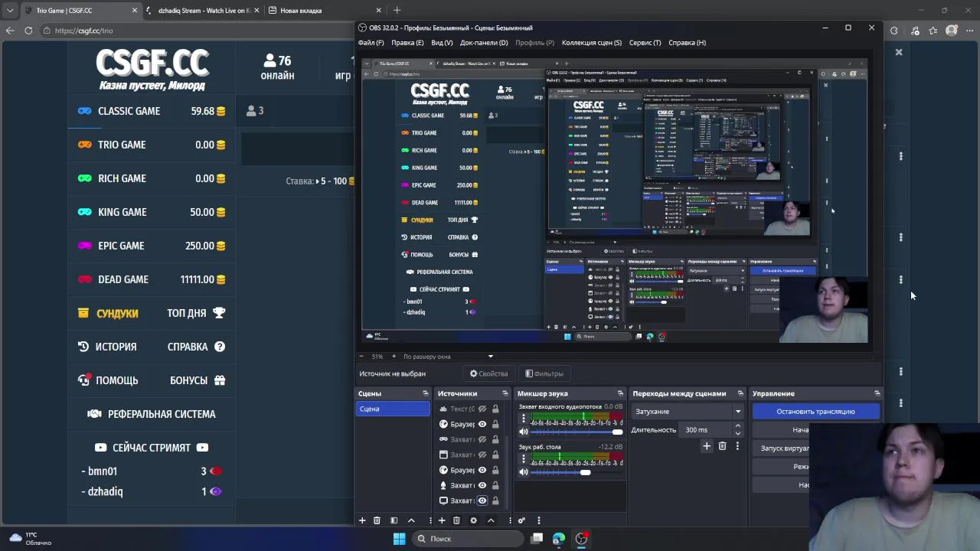Reload the browser page
980x551 pixels.
point(28,31)
